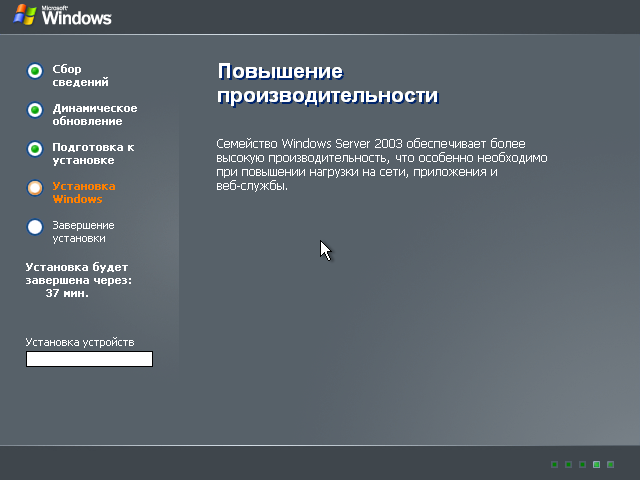Click the 'Подготовка к установке' step label

tap(93, 153)
